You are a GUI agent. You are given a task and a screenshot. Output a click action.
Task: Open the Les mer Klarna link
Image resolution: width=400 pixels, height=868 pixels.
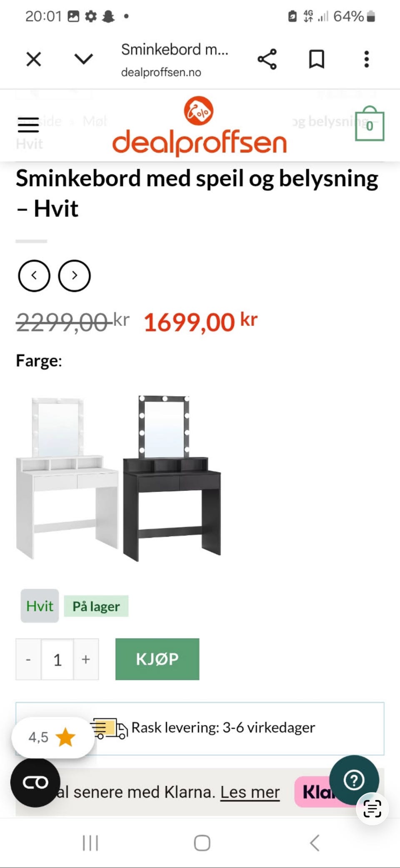pos(250,792)
